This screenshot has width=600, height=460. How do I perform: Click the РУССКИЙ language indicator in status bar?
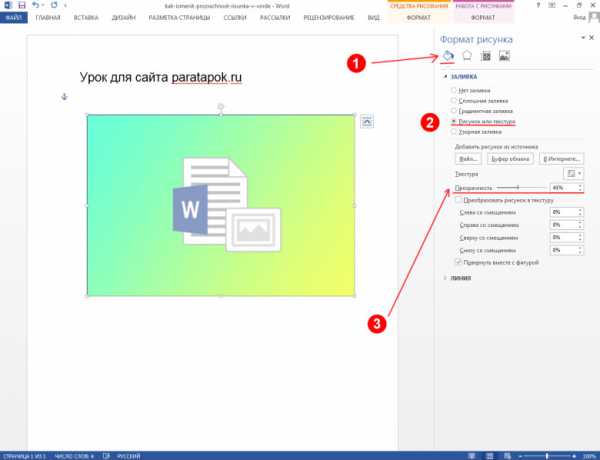tap(129, 456)
